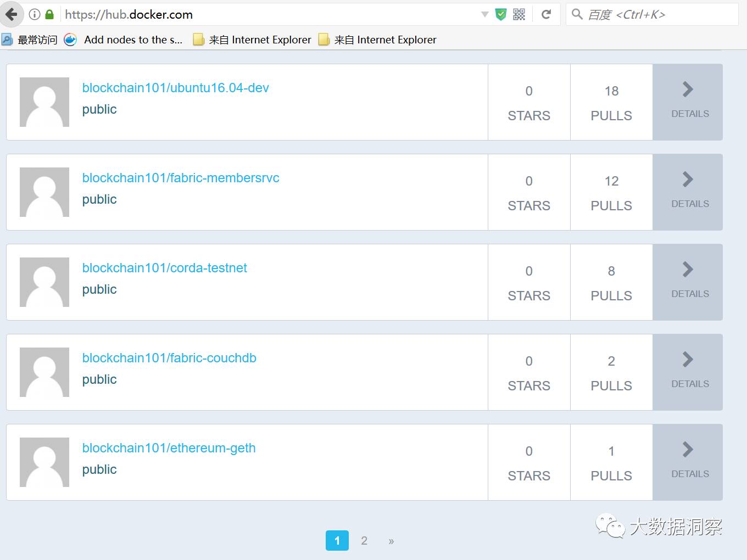Open blockchain101/ubuntu16.04-dev repository link
Screen dimensions: 747x560
(175, 88)
